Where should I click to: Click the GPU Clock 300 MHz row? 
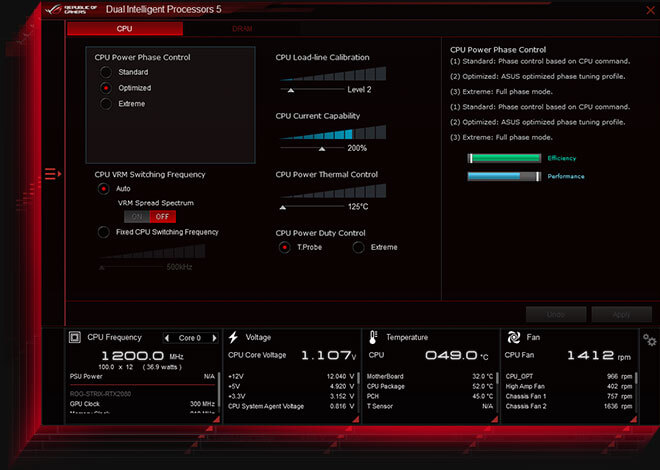click(142, 404)
